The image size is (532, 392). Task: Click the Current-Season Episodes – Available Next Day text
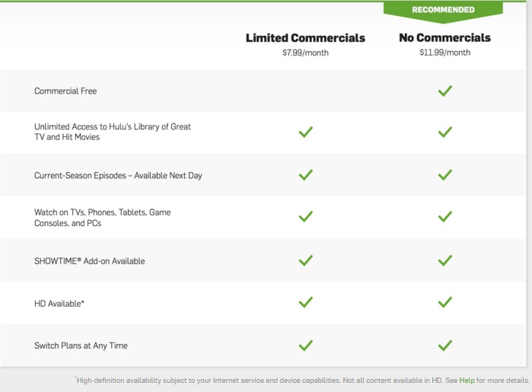pos(118,176)
